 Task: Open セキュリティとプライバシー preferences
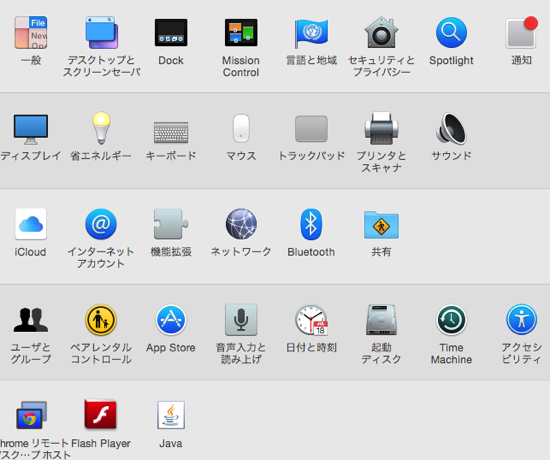(x=381, y=32)
